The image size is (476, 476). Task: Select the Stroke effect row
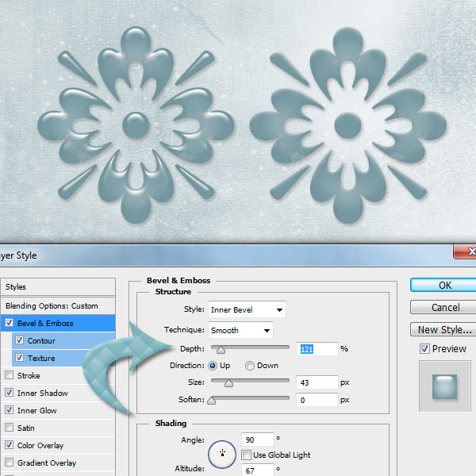58,375
